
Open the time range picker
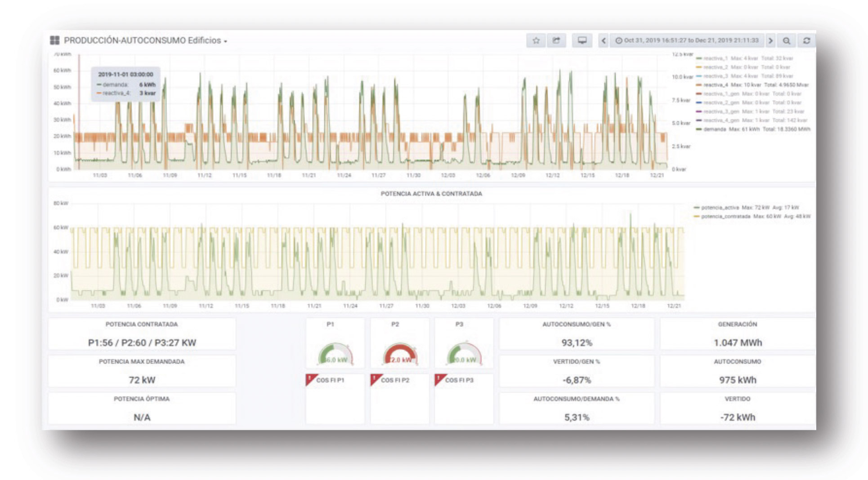point(687,40)
